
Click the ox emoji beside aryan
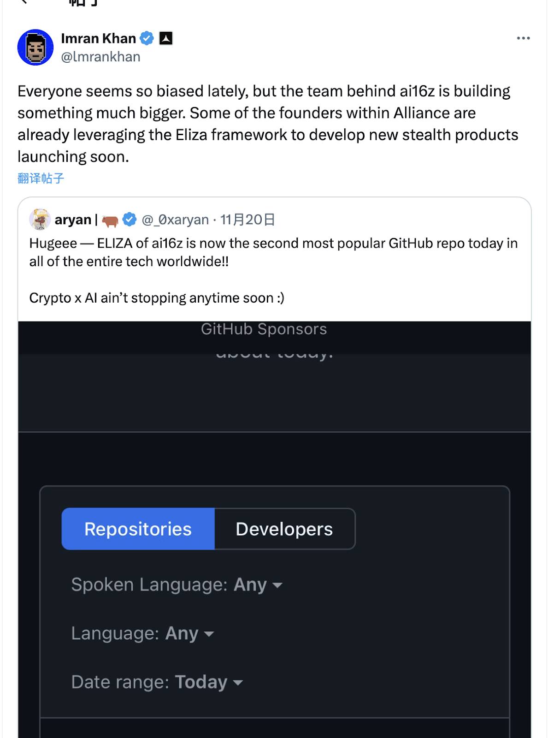[x=110, y=220]
